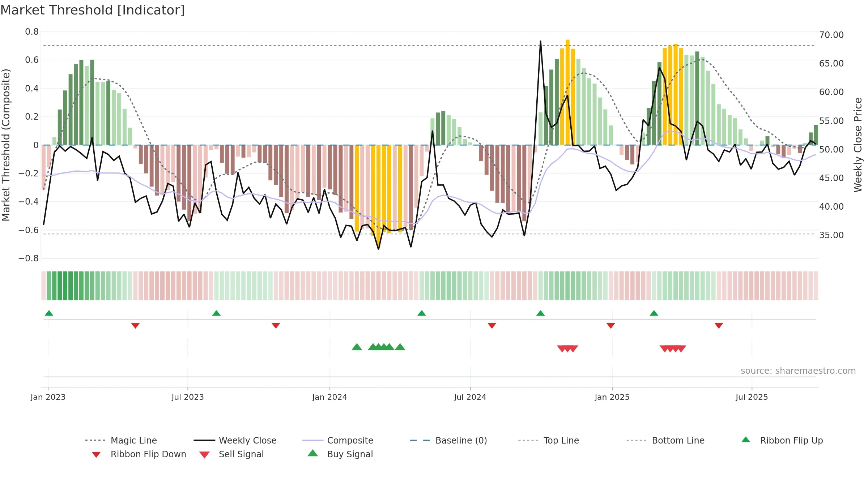Click the first buy signal triangle in Feb 2024

coord(357,347)
